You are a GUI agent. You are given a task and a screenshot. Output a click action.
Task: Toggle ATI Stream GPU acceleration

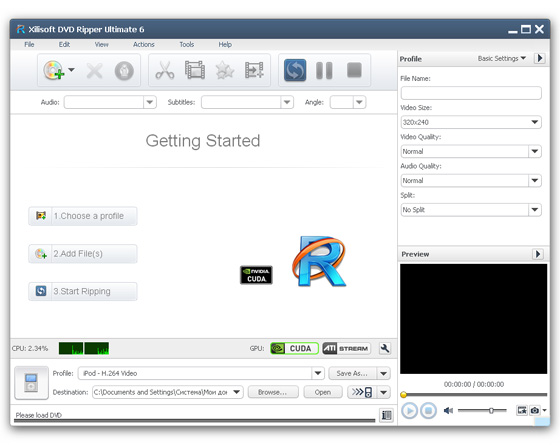[346, 348]
